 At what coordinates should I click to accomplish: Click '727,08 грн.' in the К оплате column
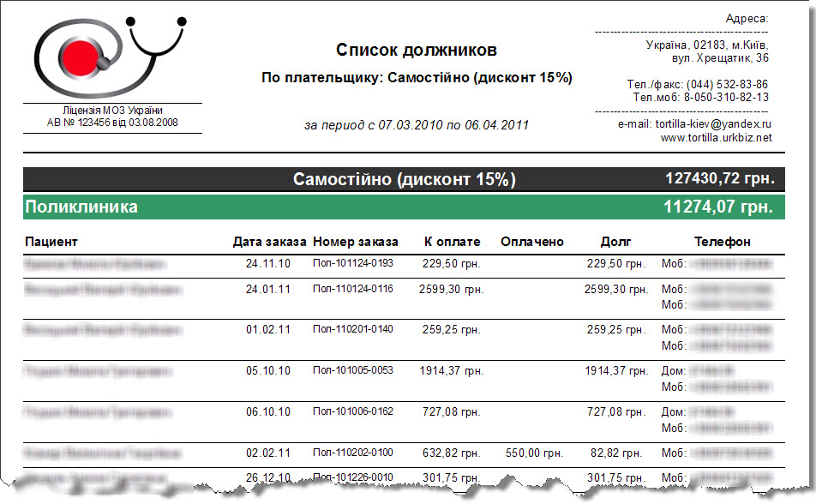(x=451, y=411)
